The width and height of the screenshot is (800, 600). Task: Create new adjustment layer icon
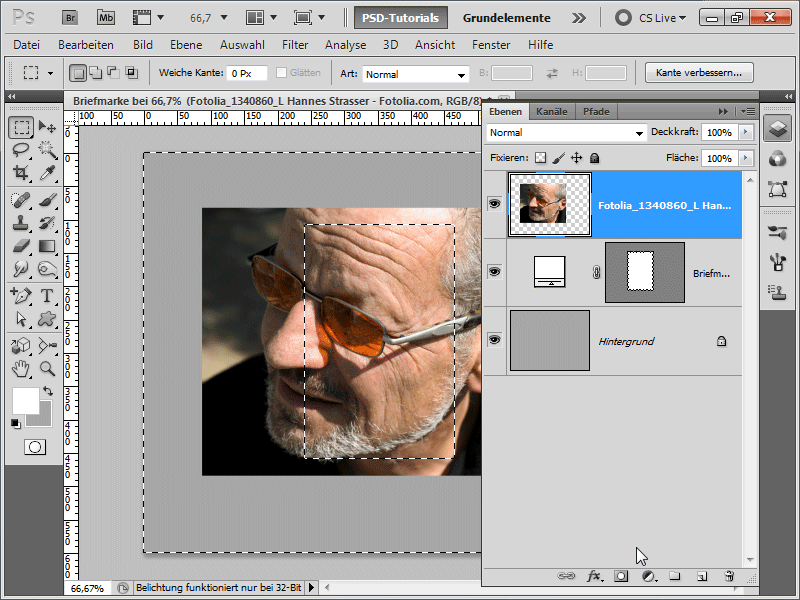tap(648, 577)
